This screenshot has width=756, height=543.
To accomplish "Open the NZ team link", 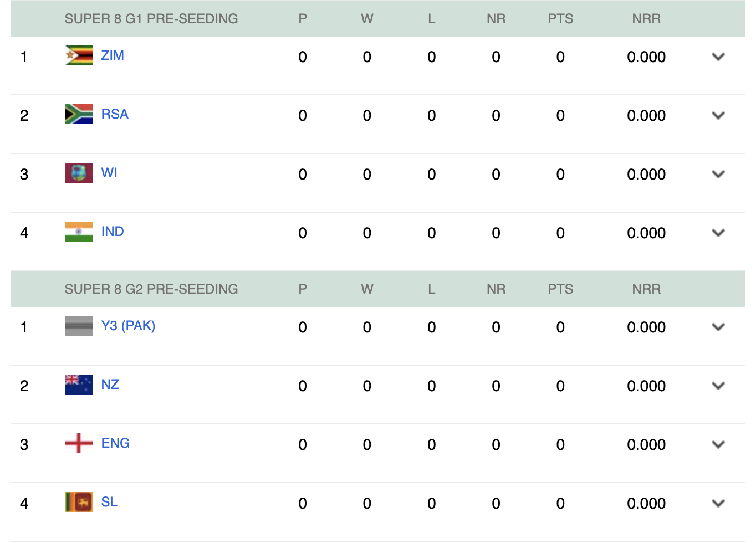I will pyautogui.click(x=110, y=385).
